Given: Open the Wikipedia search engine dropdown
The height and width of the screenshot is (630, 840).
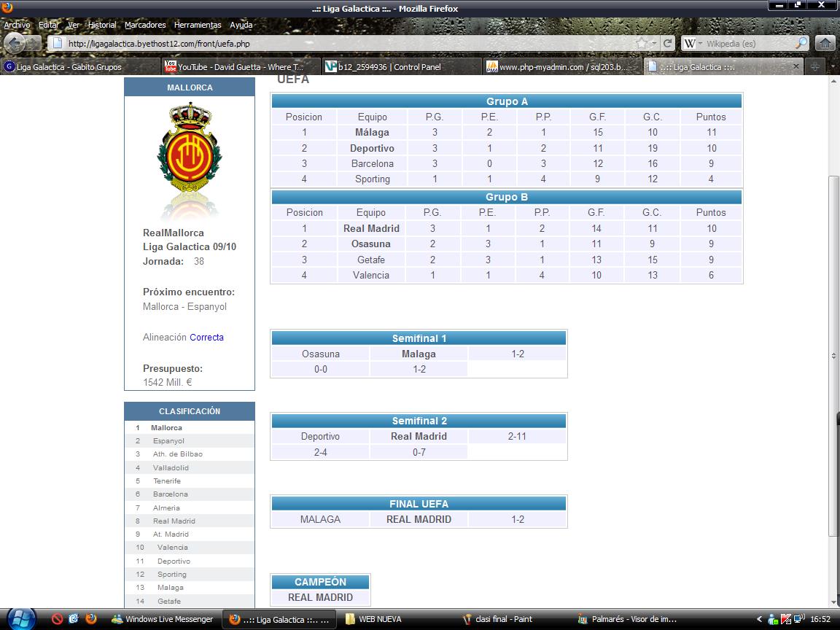Looking at the screenshot, I should [692, 44].
